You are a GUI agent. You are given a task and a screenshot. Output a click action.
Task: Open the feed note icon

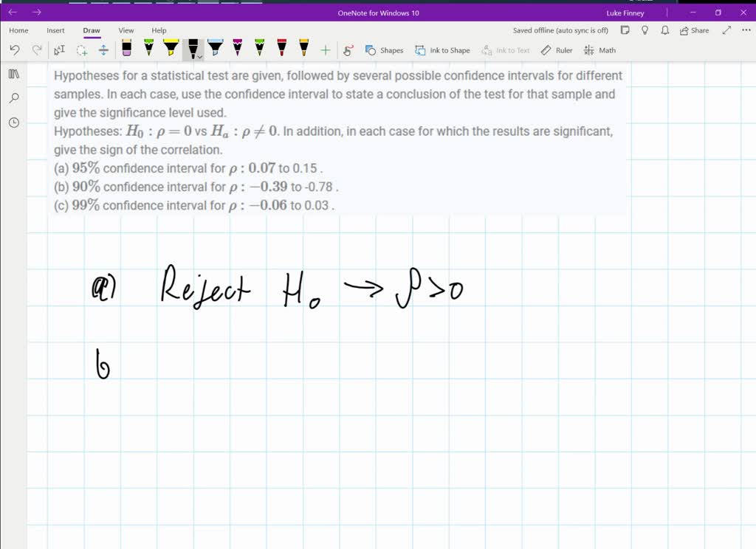[x=625, y=30]
